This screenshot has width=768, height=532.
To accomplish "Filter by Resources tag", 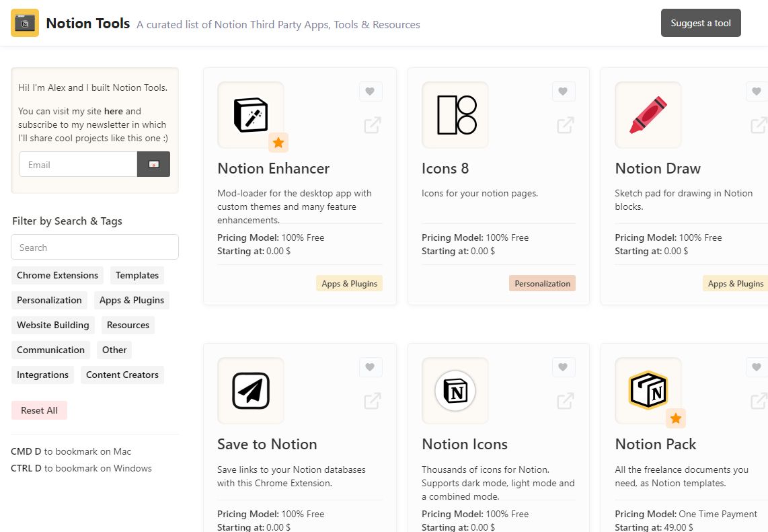I will pos(128,326).
